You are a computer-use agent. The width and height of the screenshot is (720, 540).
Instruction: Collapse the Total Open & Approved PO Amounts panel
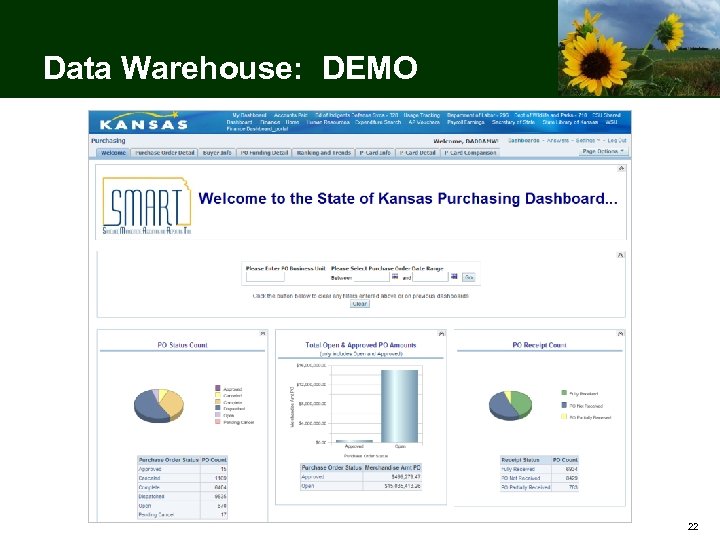tap(441, 333)
